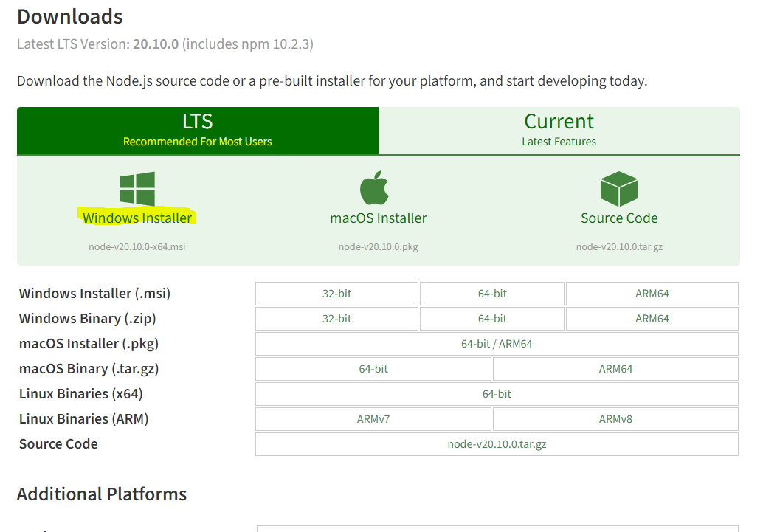Open the Source Code download link

[619, 218]
